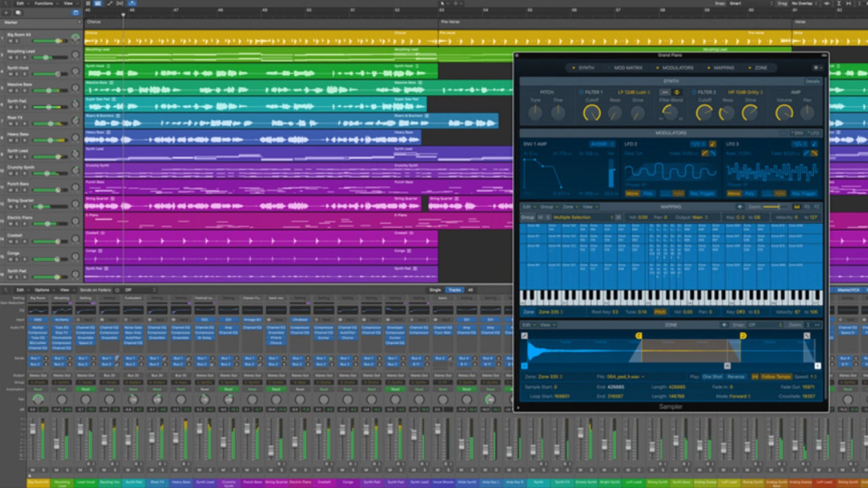Toggle the Reverse play option
This screenshot has width=868, height=488.
click(736, 376)
